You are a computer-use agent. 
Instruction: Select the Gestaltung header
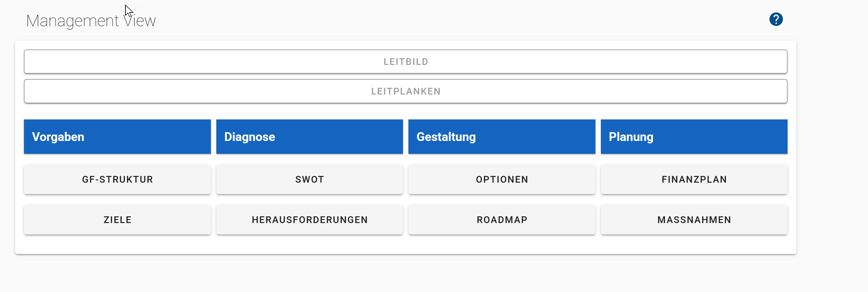501,137
